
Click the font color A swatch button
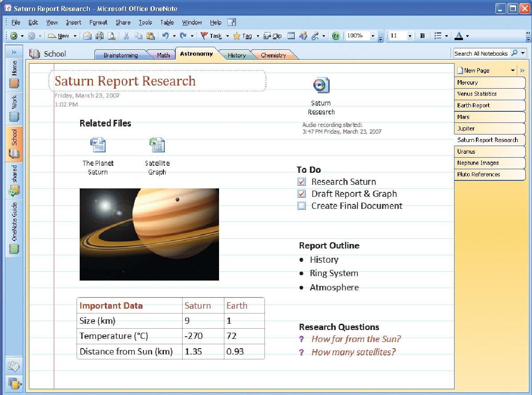point(459,36)
